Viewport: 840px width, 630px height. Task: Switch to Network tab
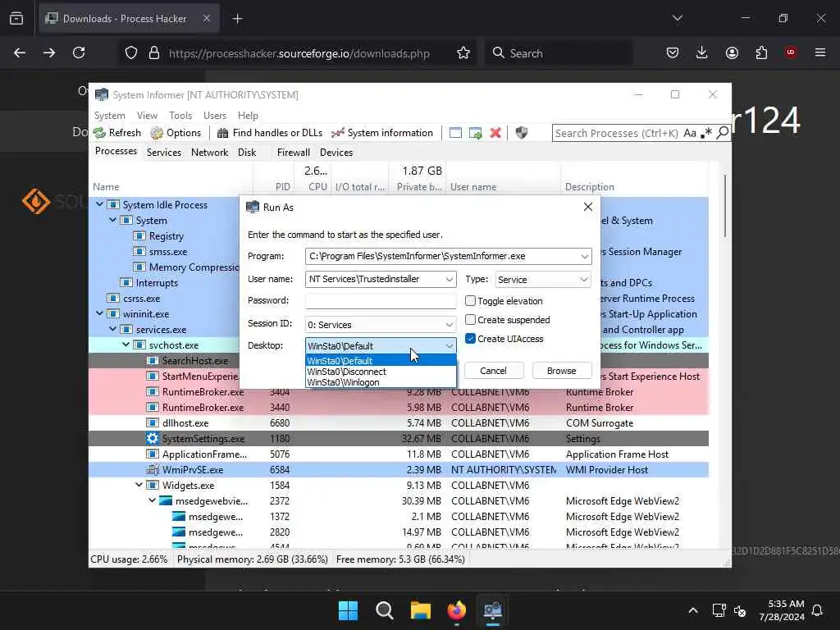(x=209, y=153)
